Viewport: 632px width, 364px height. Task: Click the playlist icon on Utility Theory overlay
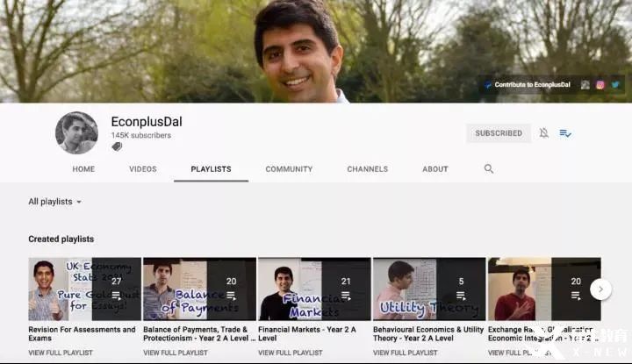pos(461,296)
